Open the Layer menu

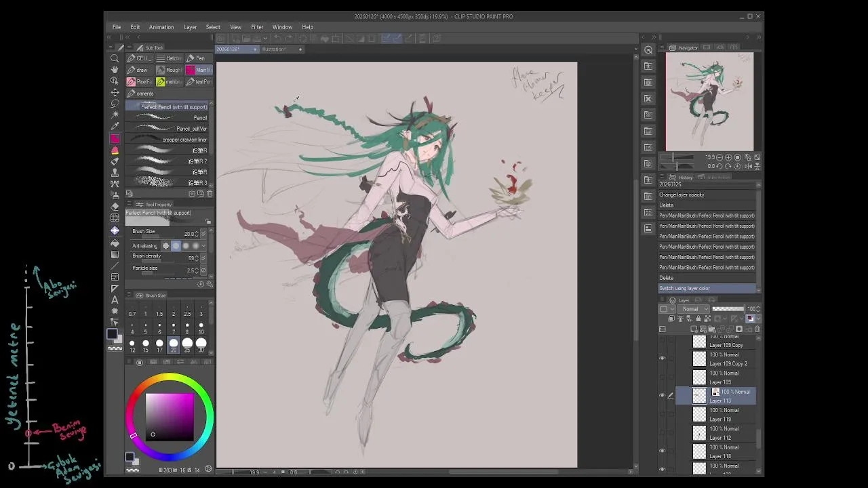[190, 27]
